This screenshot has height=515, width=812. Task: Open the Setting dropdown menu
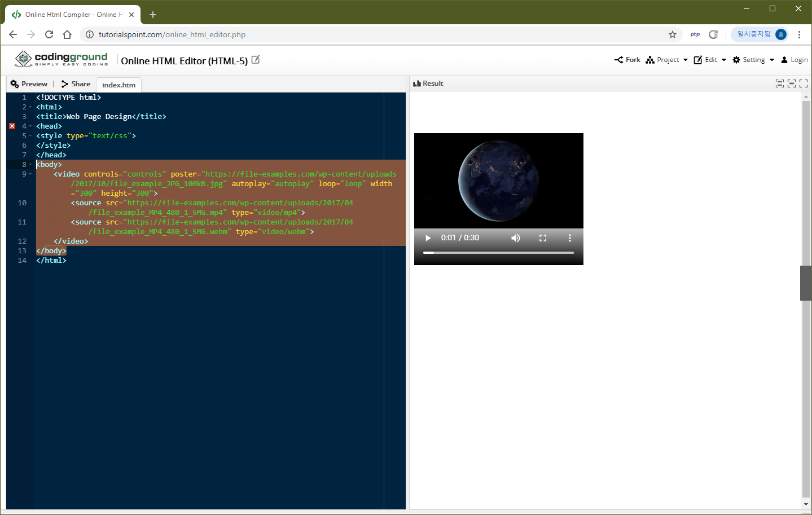(x=751, y=59)
